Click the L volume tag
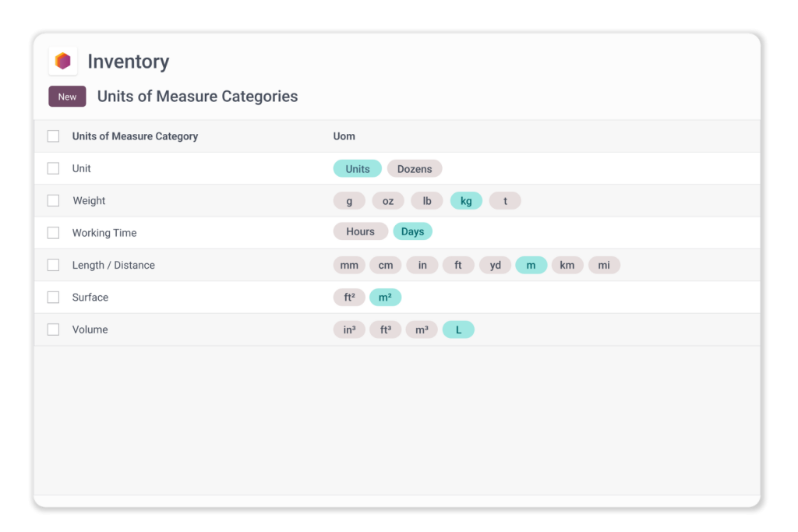This screenshot has width=798, height=532. (x=458, y=329)
